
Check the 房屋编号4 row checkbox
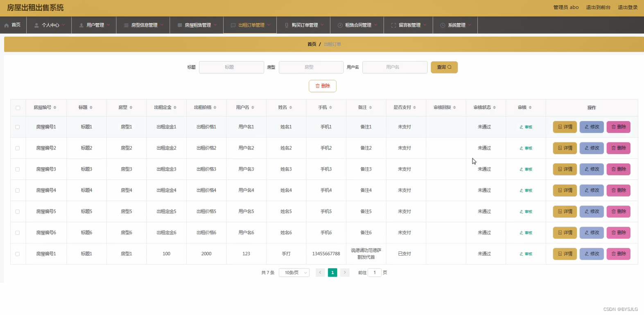(17, 191)
